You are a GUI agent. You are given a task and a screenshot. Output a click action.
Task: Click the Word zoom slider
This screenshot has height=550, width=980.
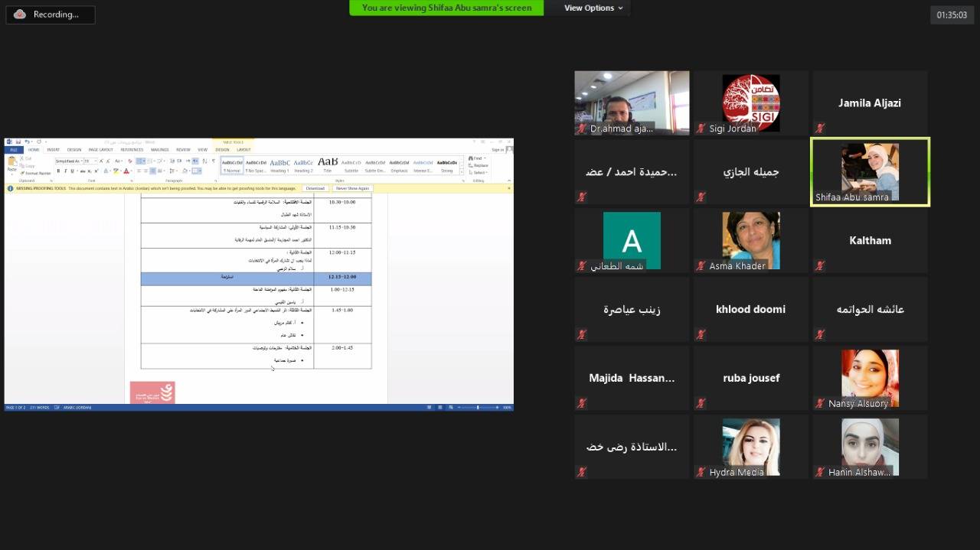pos(478,408)
